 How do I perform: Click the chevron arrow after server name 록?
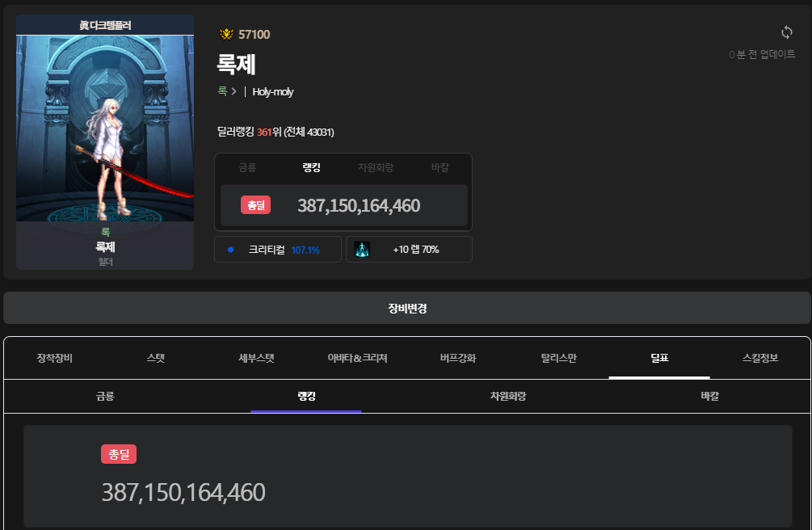234,92
